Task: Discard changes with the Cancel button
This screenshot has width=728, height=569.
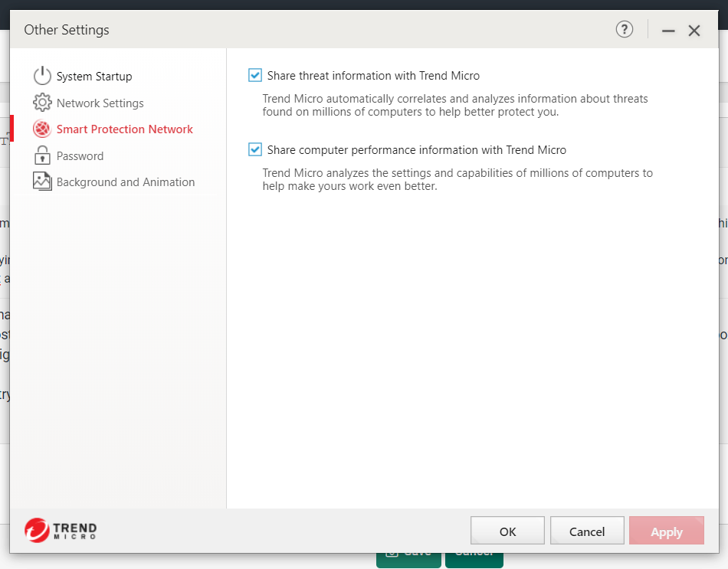Action: click(587, 531)
